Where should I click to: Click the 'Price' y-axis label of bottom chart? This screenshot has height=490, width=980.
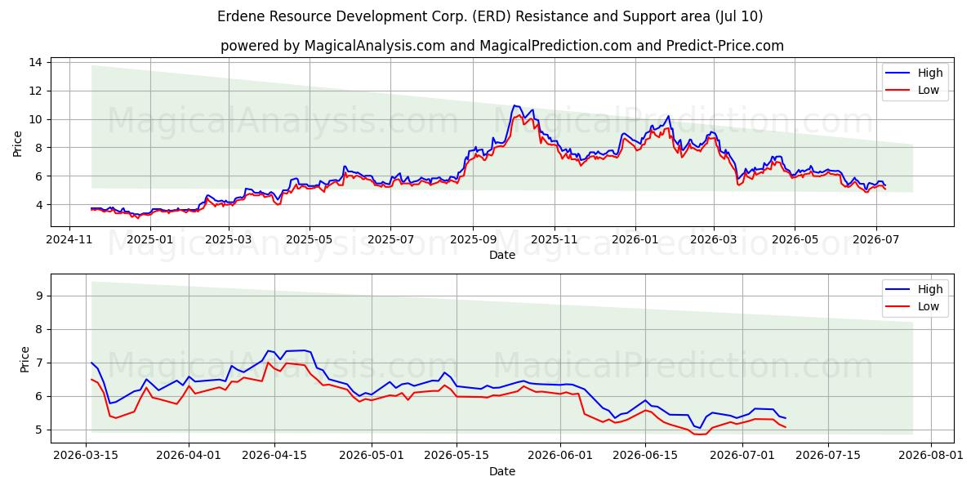coord(24,359)
